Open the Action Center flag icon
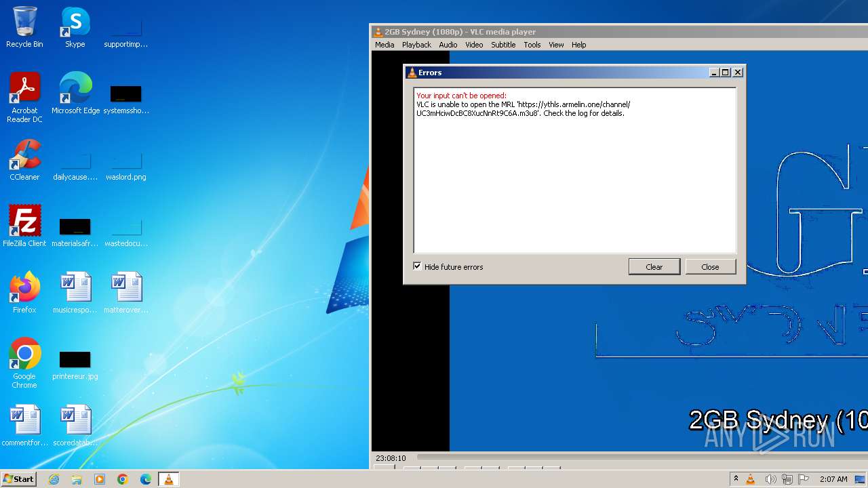This screenshot has width=868, height=488. point(804,479)
